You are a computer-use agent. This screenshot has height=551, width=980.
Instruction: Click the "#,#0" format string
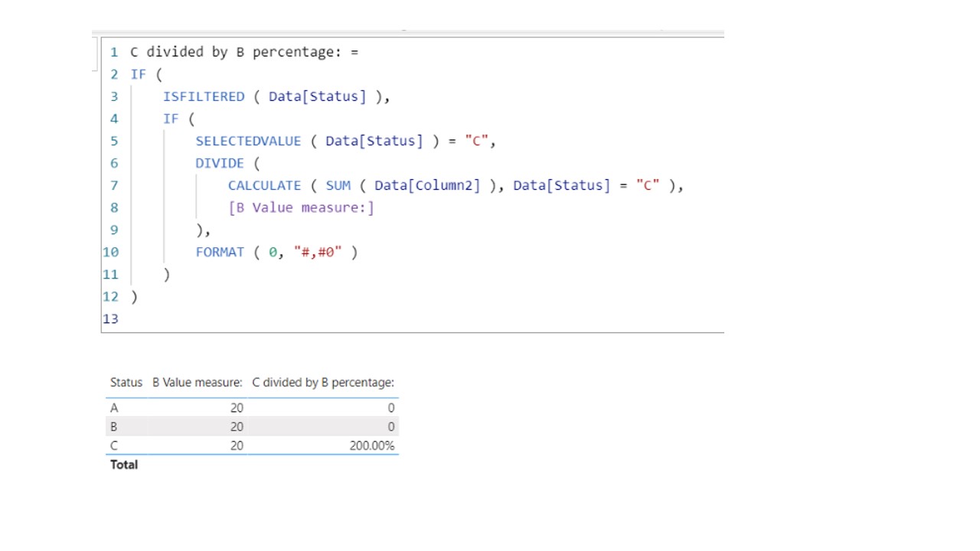point(317,252)
